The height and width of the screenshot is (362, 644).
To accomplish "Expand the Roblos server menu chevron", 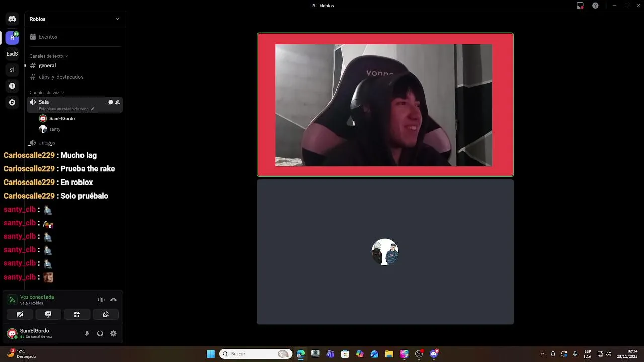I will (x=117, y=19).
